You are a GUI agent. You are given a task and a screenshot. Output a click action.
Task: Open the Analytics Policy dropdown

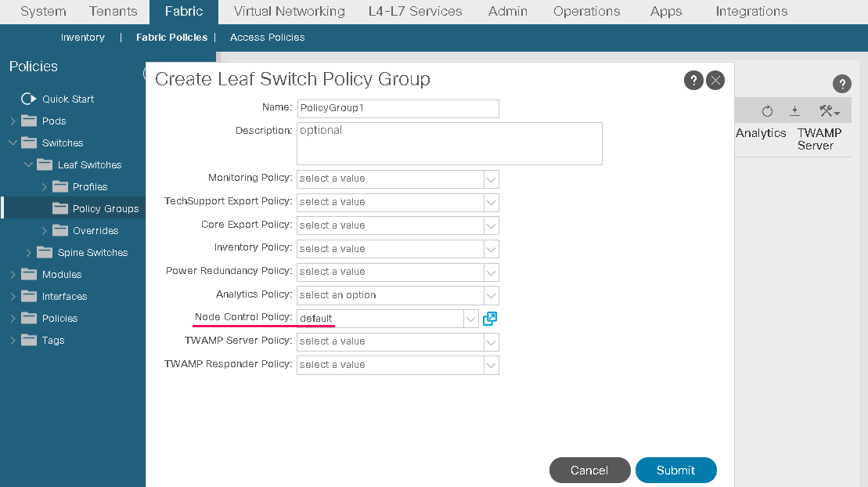point(491,295)
